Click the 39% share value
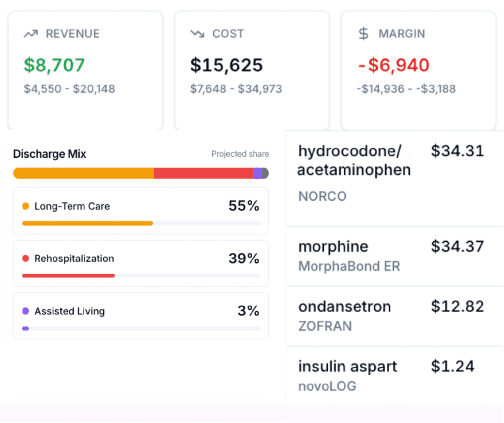 click(244, 258)
